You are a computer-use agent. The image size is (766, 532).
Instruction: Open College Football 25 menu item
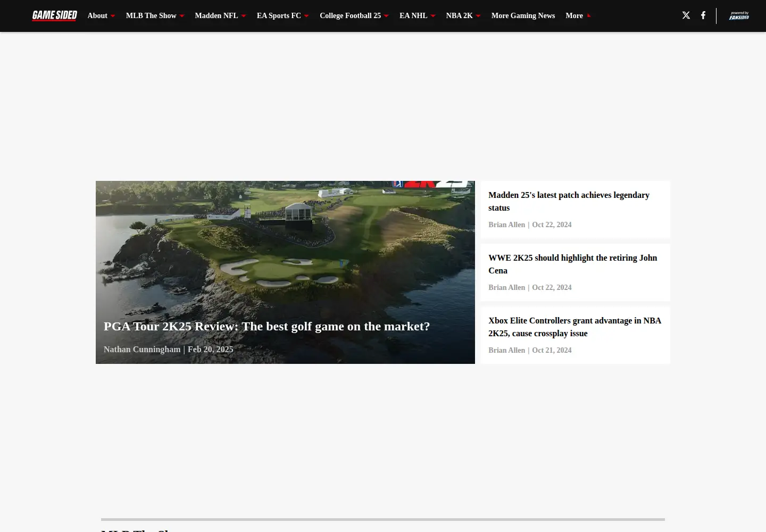tap(350, 16)
